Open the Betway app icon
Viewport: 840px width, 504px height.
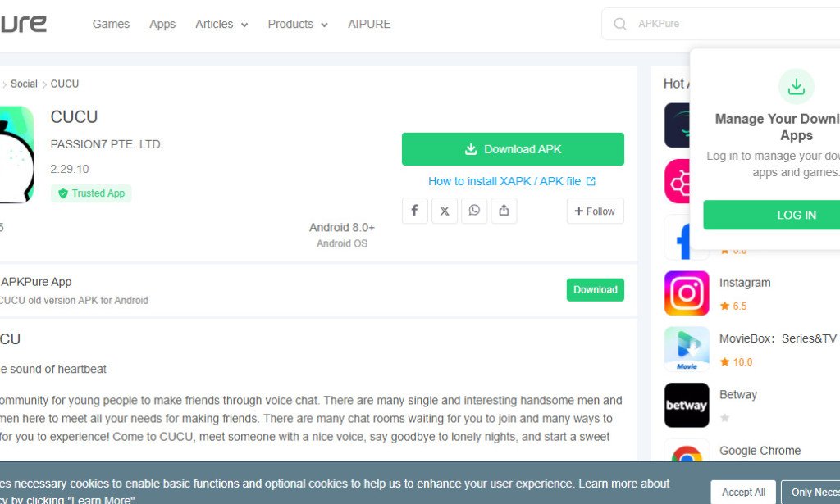point(687,406)
